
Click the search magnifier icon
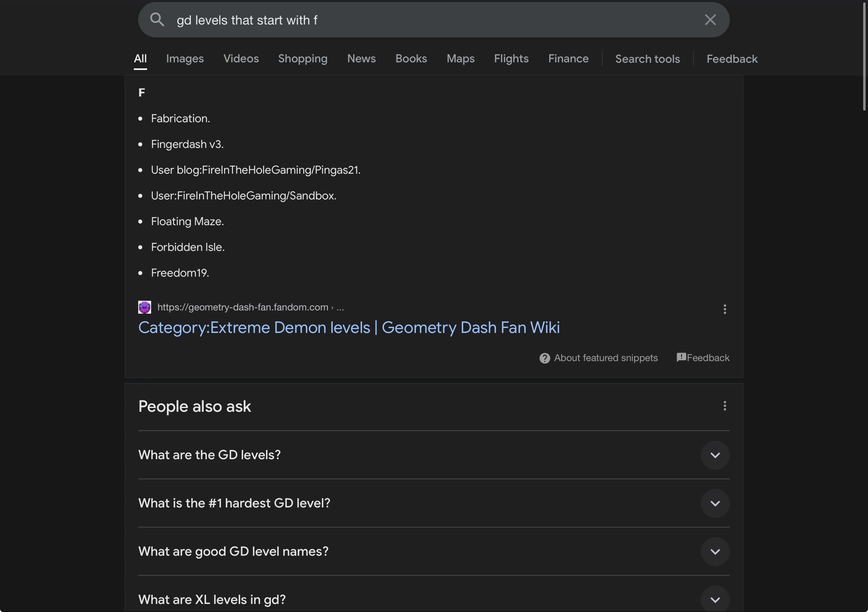click(158, 20)
